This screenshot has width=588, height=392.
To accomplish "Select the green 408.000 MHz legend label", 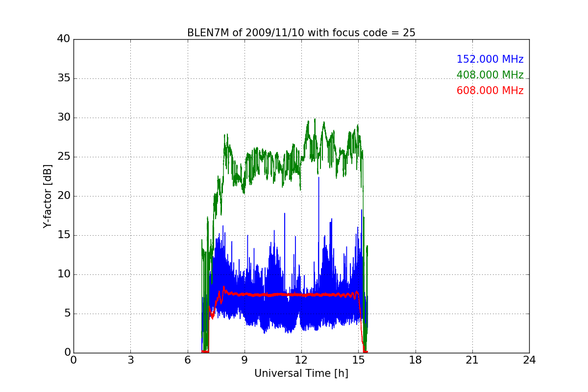I will click(490, 75).
